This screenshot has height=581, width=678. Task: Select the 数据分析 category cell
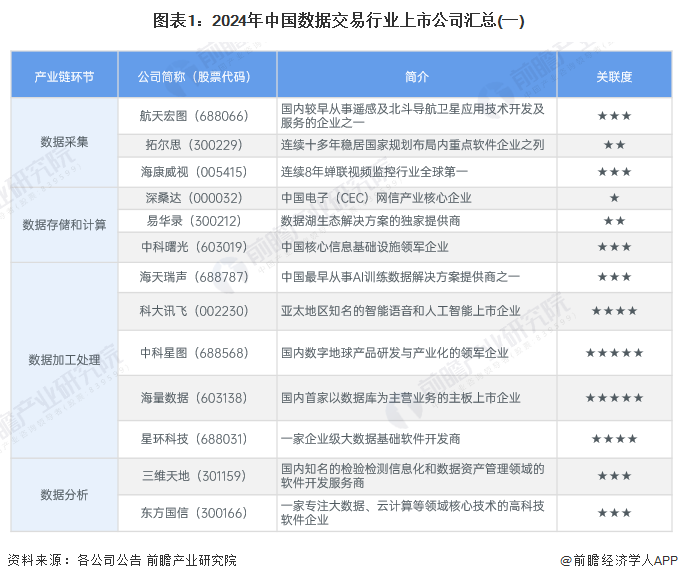64,495
